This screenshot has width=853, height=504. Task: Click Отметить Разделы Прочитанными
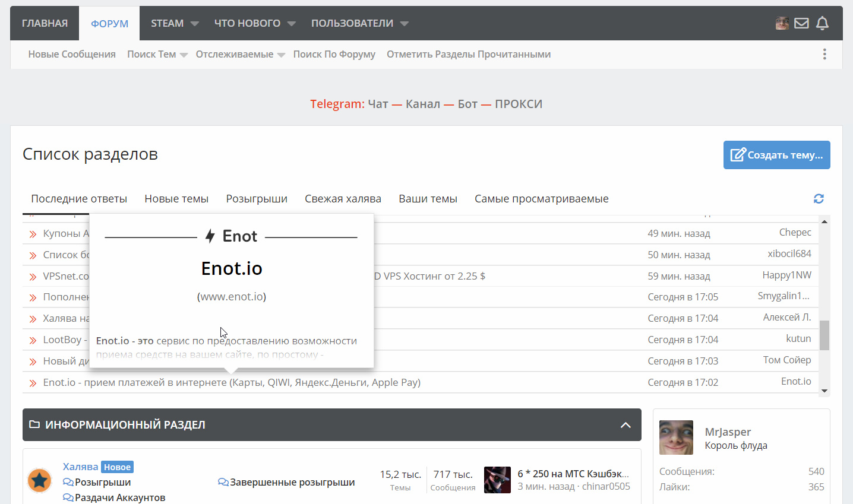[469, 54]
